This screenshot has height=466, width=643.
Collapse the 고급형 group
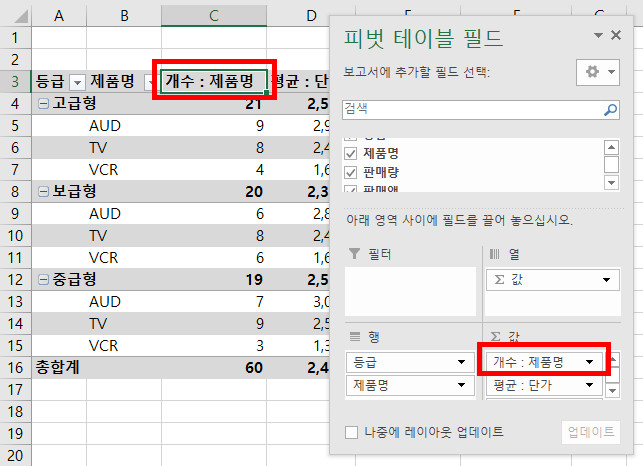pyautogui.click(x=43, y=105)
